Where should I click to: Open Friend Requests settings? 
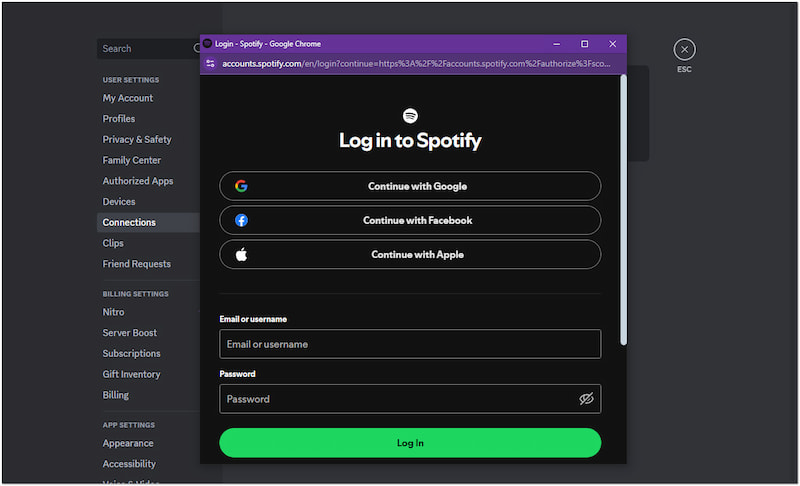137,264
